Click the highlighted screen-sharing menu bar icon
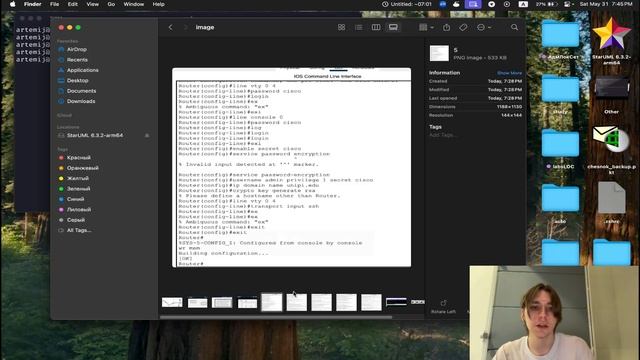Screen dimensions: 640x360 pyautogui.click(x=473, y=4)
